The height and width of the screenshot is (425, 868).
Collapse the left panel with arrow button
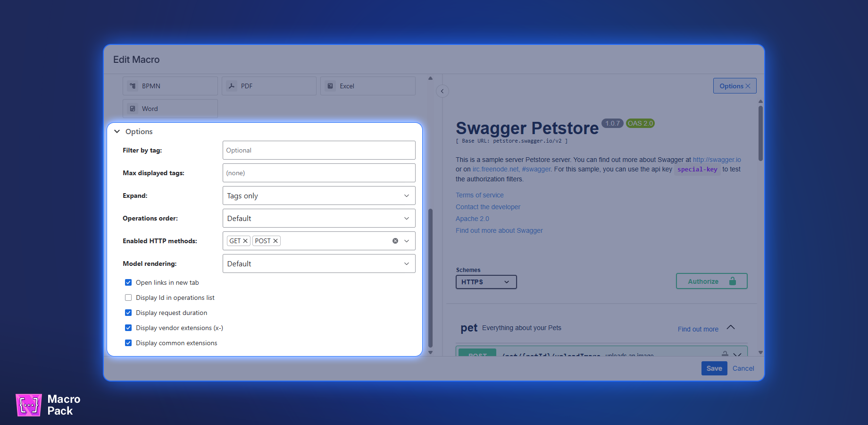(442, 91)
